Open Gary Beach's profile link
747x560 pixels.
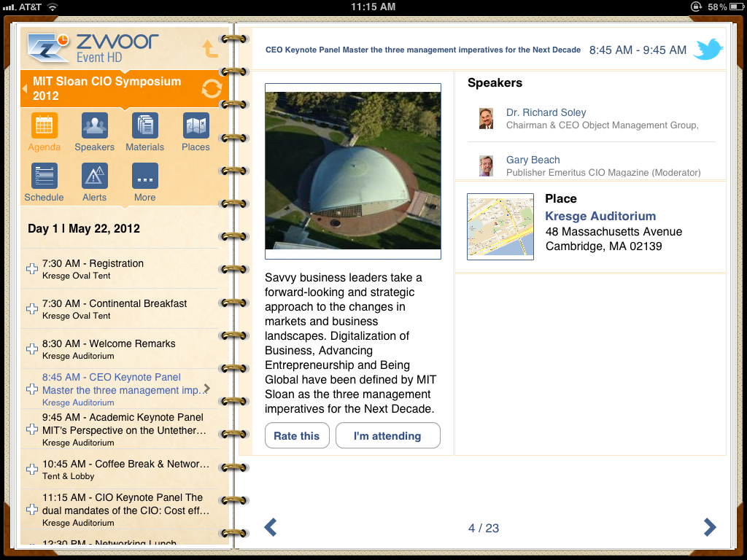(533, 160)
